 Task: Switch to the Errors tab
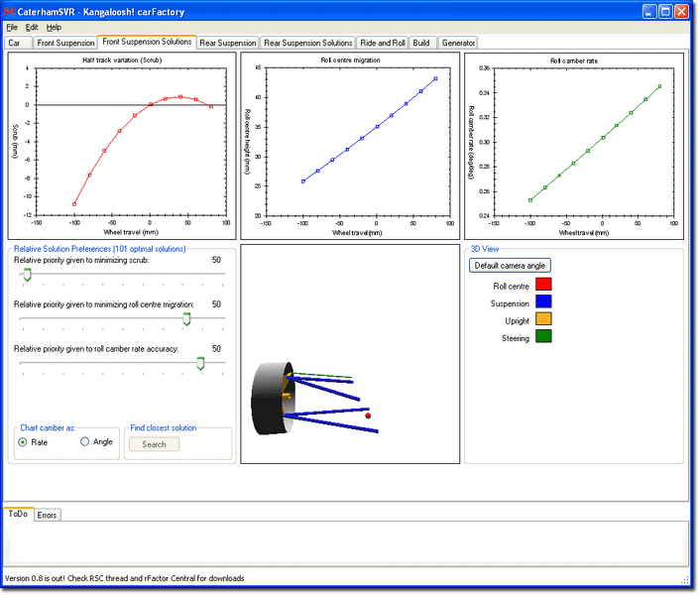click(47, 515)
